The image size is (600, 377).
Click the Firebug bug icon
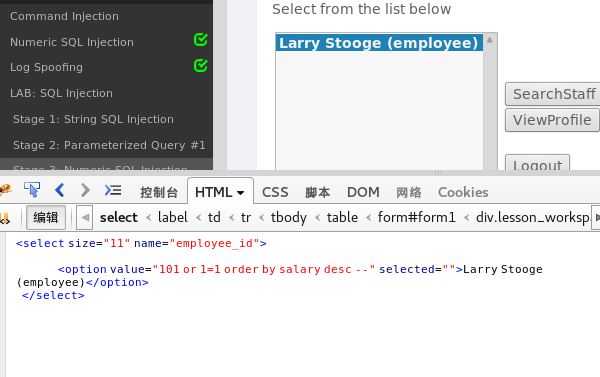(5, 190)
